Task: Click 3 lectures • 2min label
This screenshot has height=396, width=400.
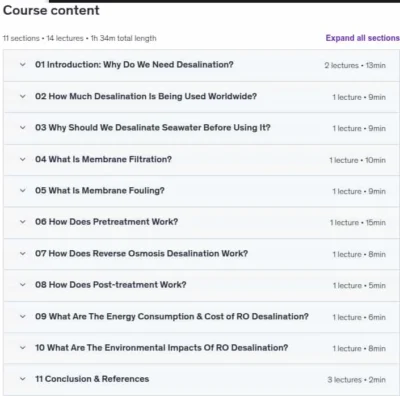Action: coord(356,380)
